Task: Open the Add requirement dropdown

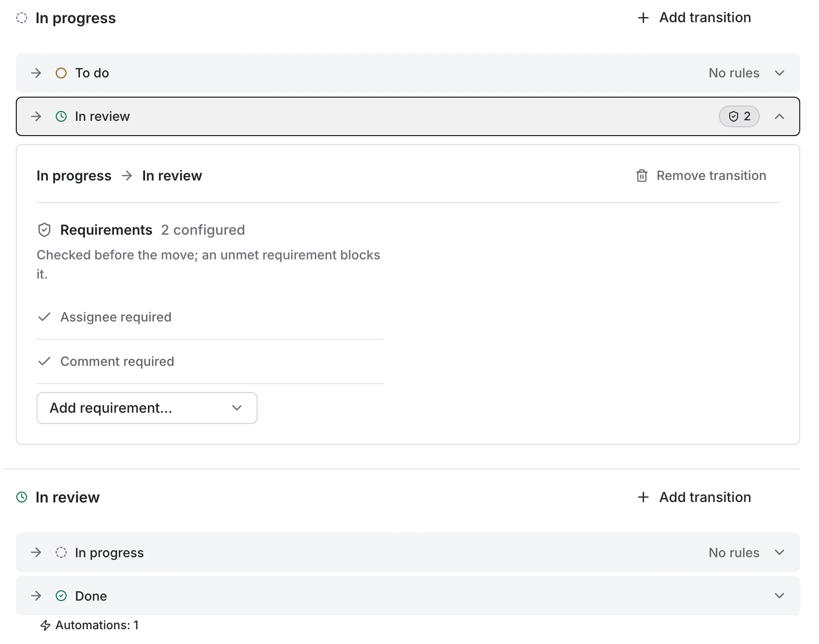Action: (147, 408)
